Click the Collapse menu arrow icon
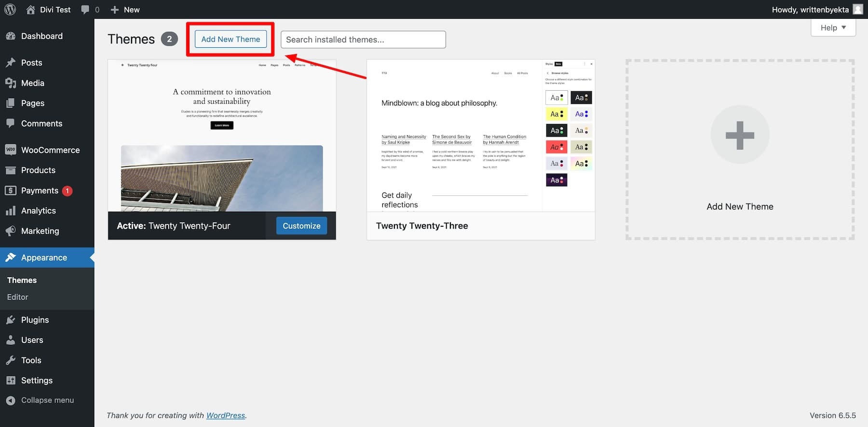Image resolution: width=868 pixels, height=427 pixels. (11, 400)
